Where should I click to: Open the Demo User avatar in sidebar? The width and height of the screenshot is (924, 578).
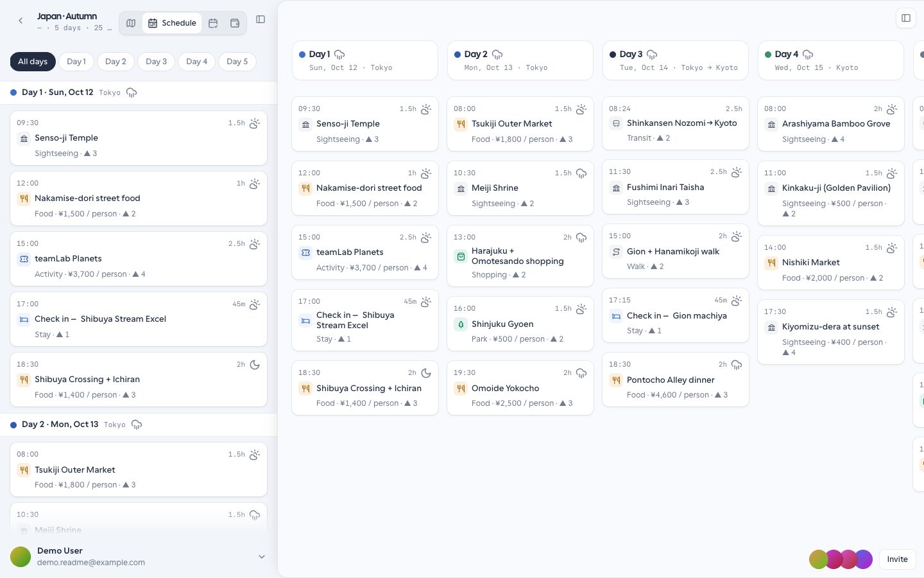coord(21,557)
